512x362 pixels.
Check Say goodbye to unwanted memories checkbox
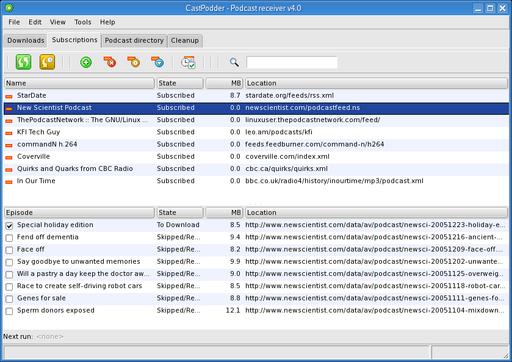9,262
